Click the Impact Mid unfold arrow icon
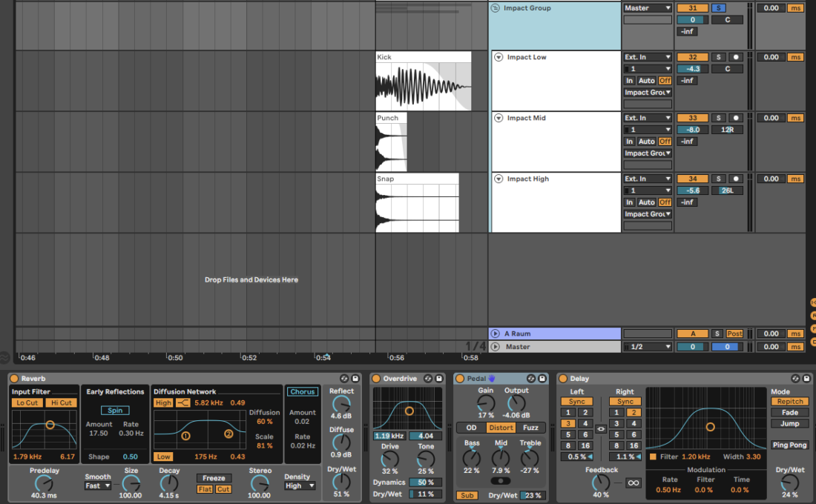 499,118
